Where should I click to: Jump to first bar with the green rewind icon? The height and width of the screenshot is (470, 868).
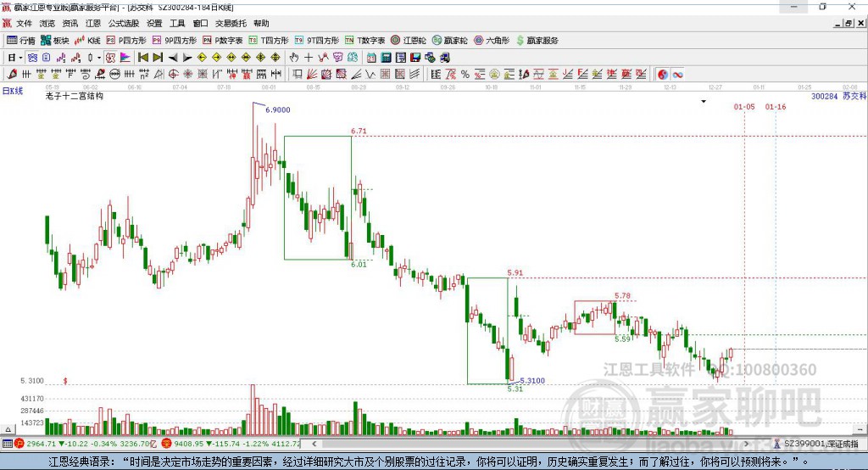coord(142,58)
